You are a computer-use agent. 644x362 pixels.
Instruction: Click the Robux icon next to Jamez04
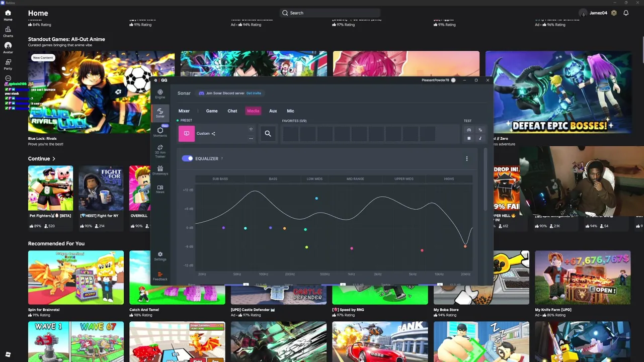pyautogui.click(x=614, y=13)
